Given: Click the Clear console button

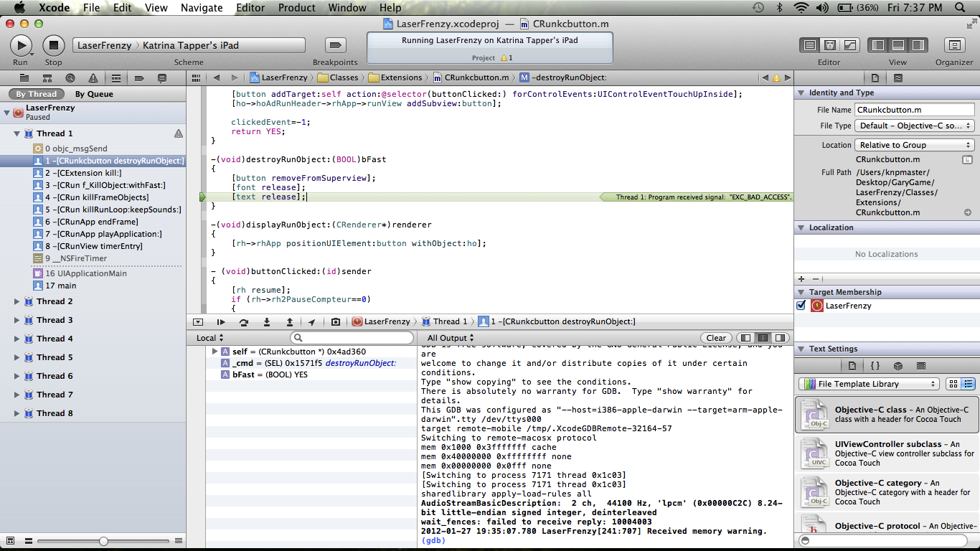Looking at the screenshot, I should pos(716,338).
